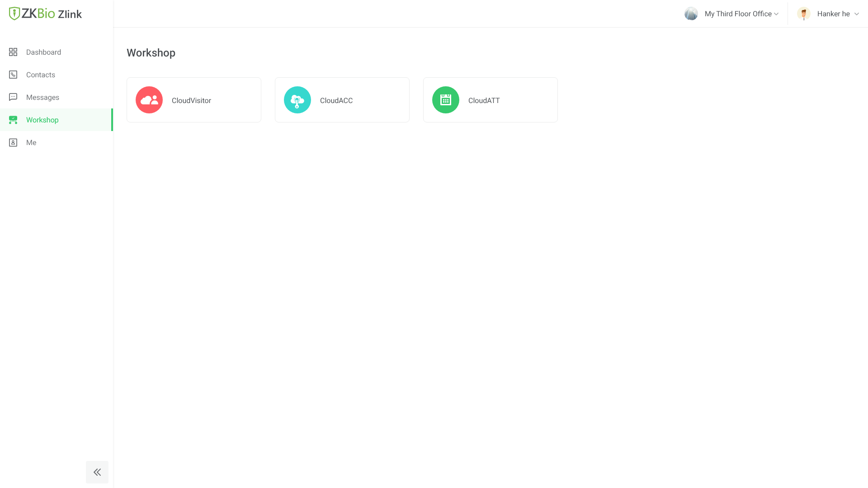Open the Contacts menu item
The width and height of the screenshot is (868, 488).
point(41,75)
